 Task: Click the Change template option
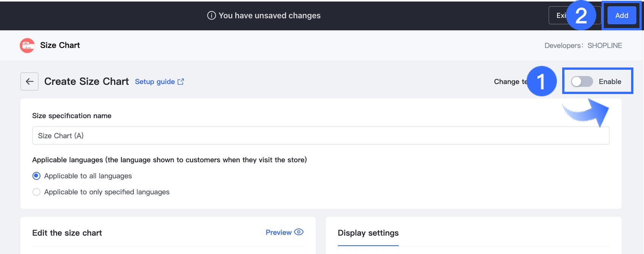[x=510, y=82]
